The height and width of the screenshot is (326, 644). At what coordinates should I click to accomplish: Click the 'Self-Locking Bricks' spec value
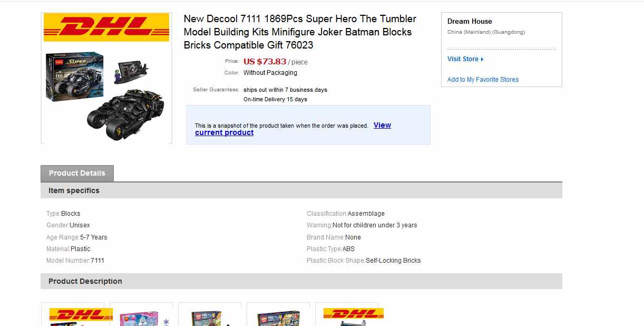[x=393, y=261]
